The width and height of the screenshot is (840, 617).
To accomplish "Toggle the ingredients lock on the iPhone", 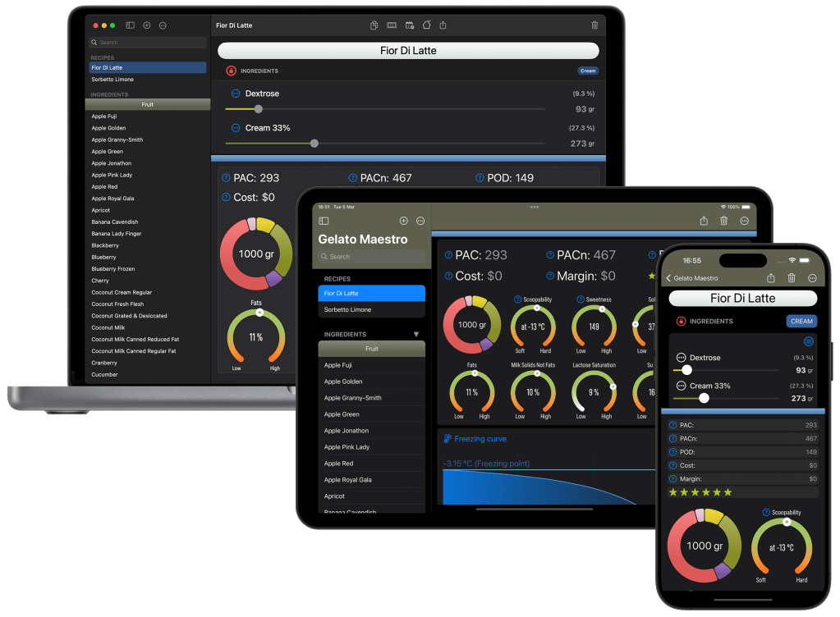I will click(681, 321).
